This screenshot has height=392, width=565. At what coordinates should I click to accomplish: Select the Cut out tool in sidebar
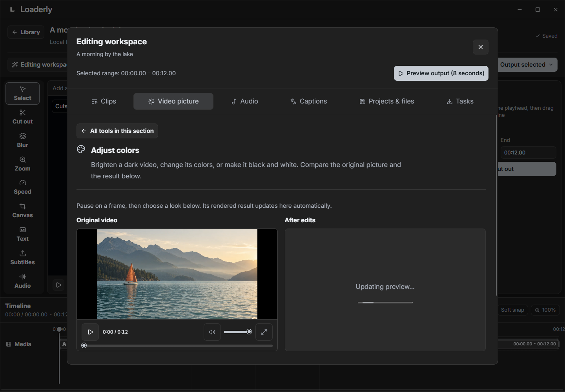click(22, 117)
